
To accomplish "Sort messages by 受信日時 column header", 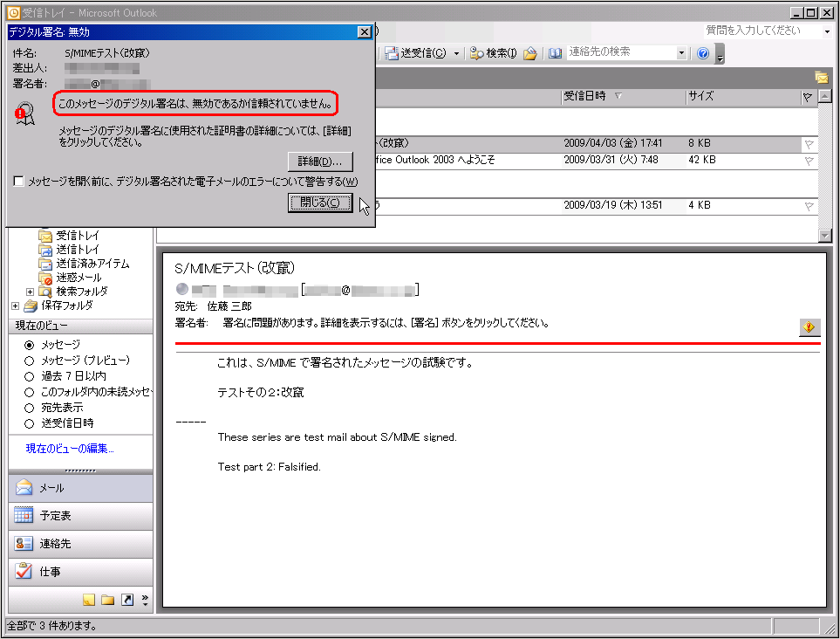I will tap(623, 97).
